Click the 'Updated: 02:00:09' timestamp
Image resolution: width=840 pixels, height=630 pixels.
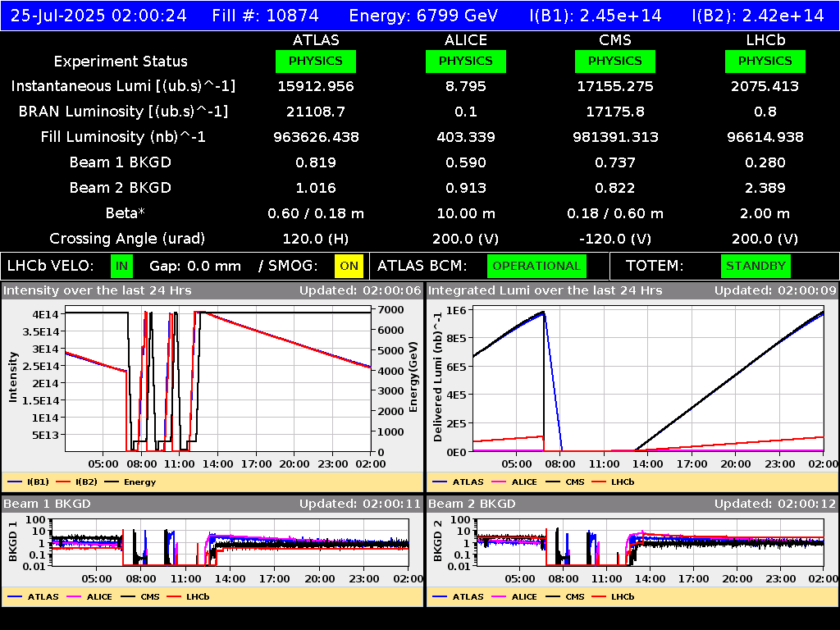pos(775,290)
